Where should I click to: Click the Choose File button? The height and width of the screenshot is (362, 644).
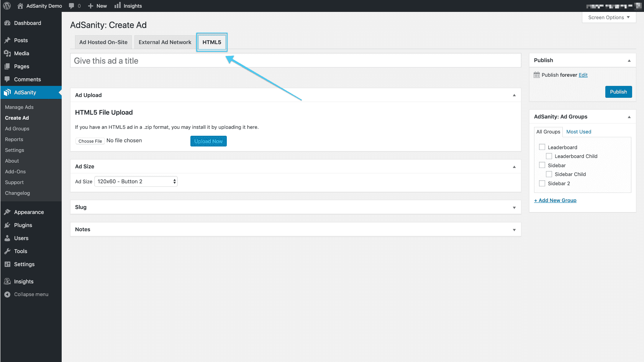pos(90,141)
